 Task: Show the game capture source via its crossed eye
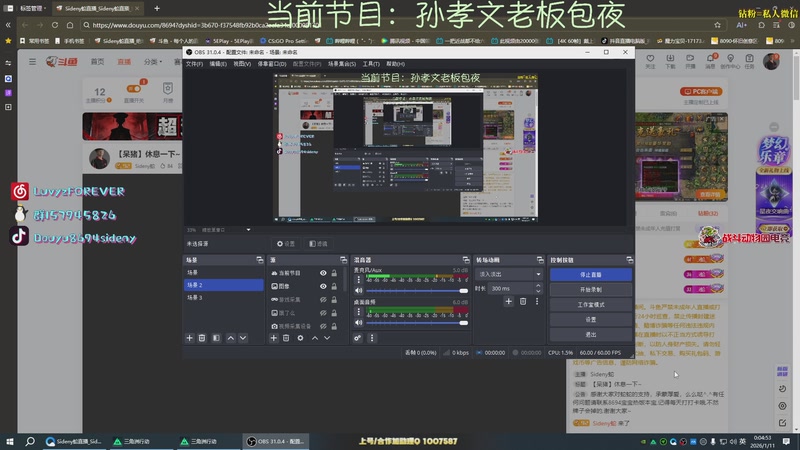pos(323,299)
